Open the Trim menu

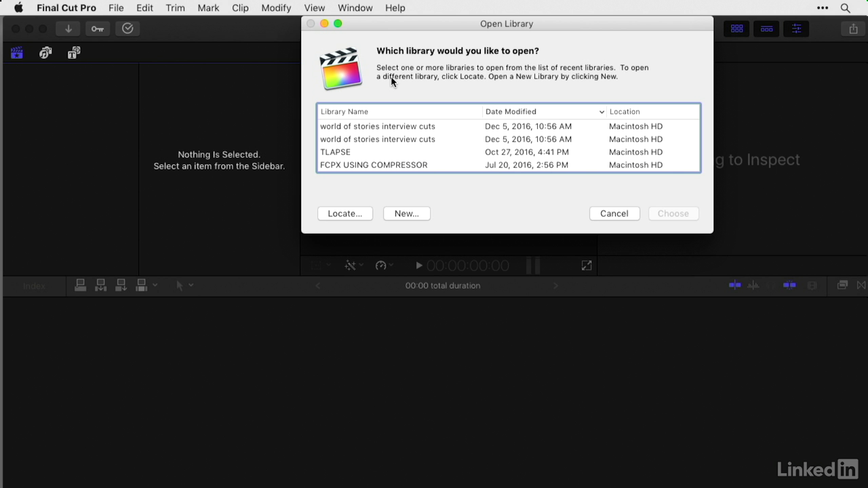click(175, 8)
